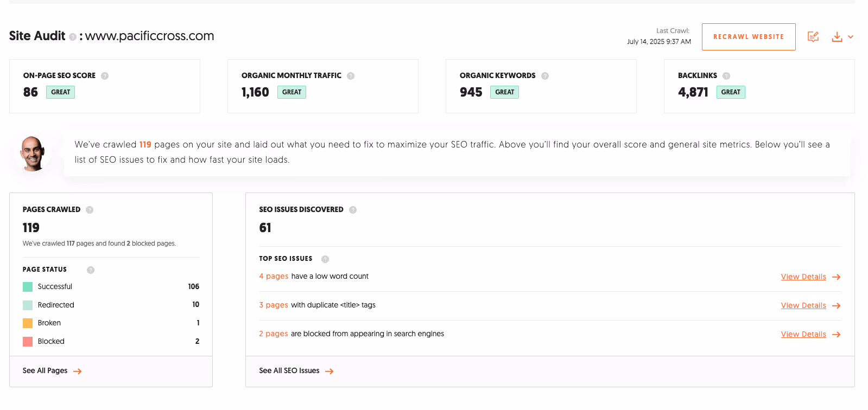This screenshot has height=410, width=868.
Task: Click the Redirected page status row label
Action: pyautogui.click(x=56, y=305)
